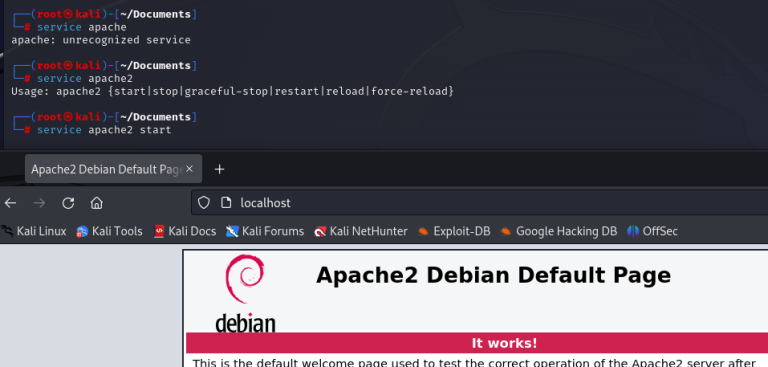Open the Exploit-DB bookmark
768x367 pixels.
click(454, 231)
